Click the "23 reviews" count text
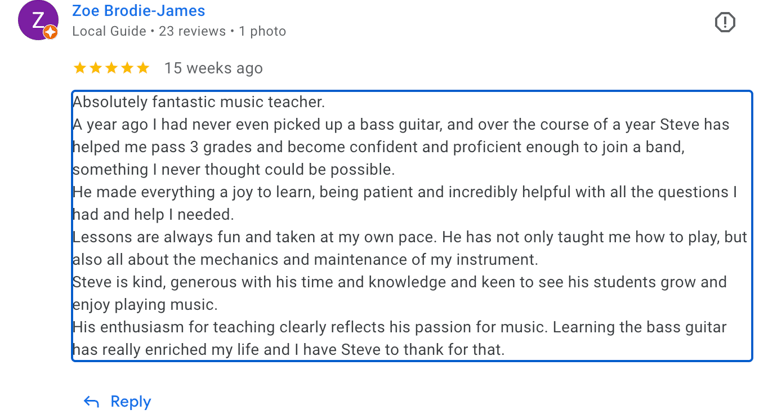 tap(192, 32)
